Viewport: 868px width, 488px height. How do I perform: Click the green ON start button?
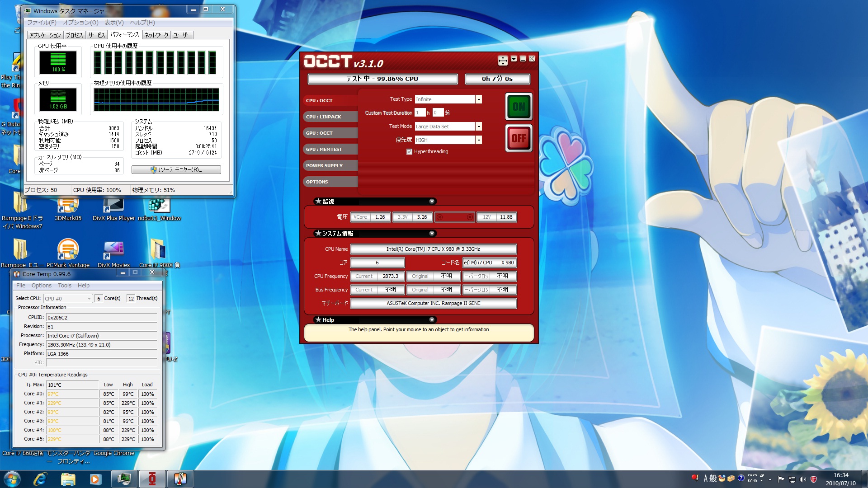pos(519,107)
